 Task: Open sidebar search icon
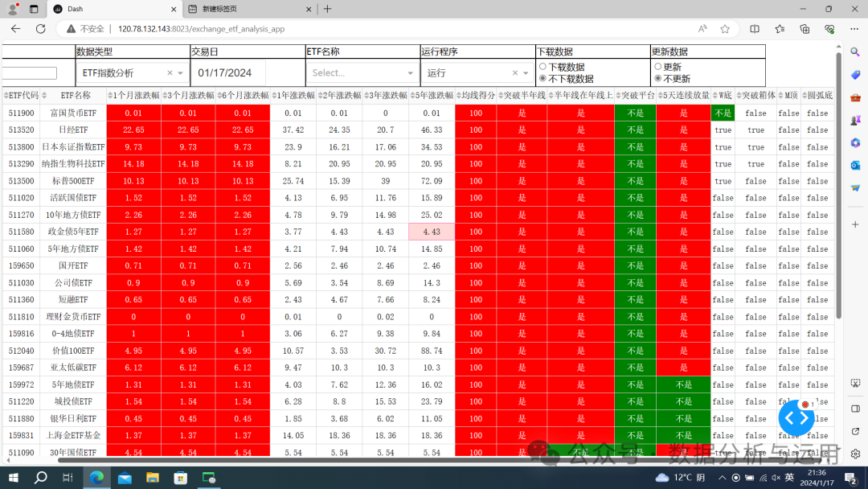855,52
